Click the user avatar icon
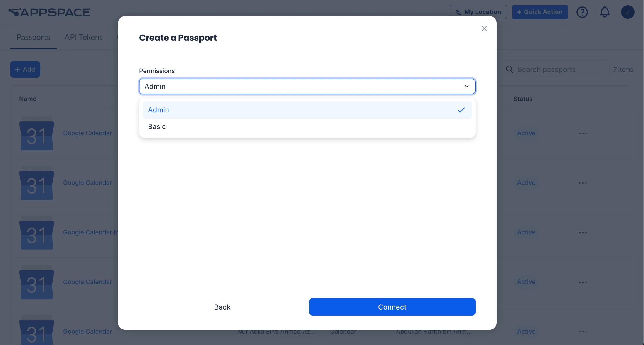This screenshot has width=644, height=345. click(x=628, y=12)
